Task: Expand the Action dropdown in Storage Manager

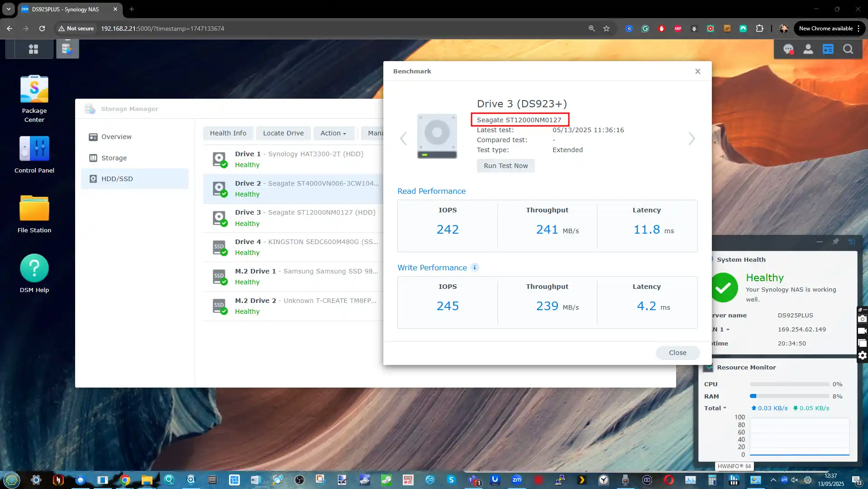Action: coord(334,133)
